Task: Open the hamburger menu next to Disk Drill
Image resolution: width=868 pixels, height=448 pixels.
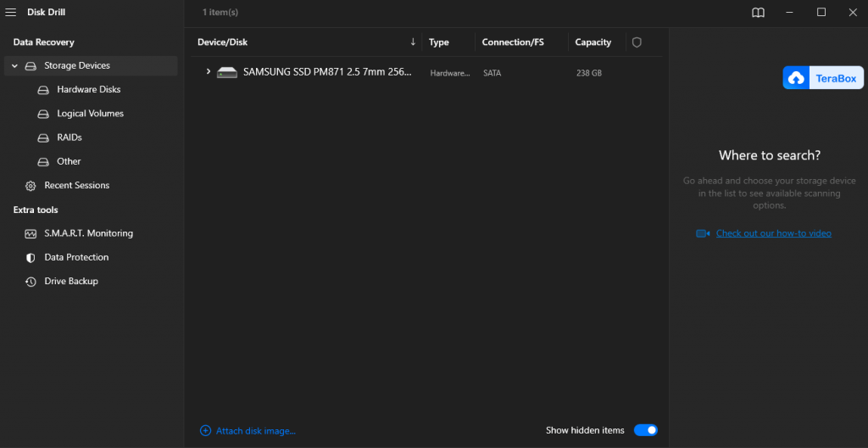Action: pos(11,12)
